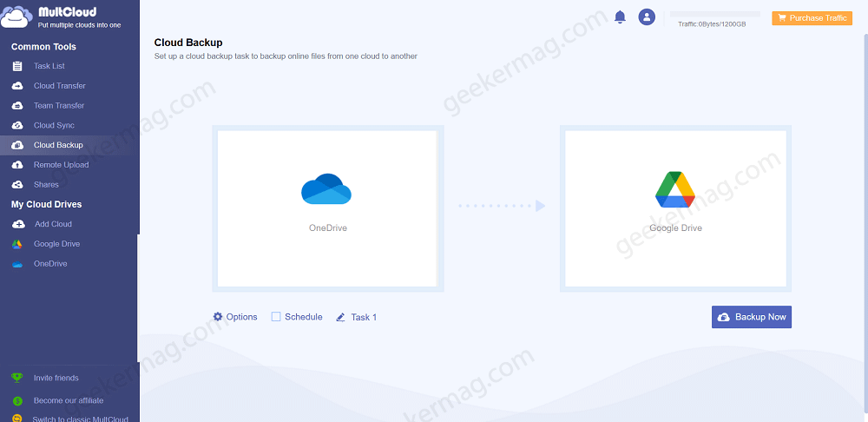Screen dimensions: 868x422
Task: Enable the Schedule checkbox
Action: (276, 317)
